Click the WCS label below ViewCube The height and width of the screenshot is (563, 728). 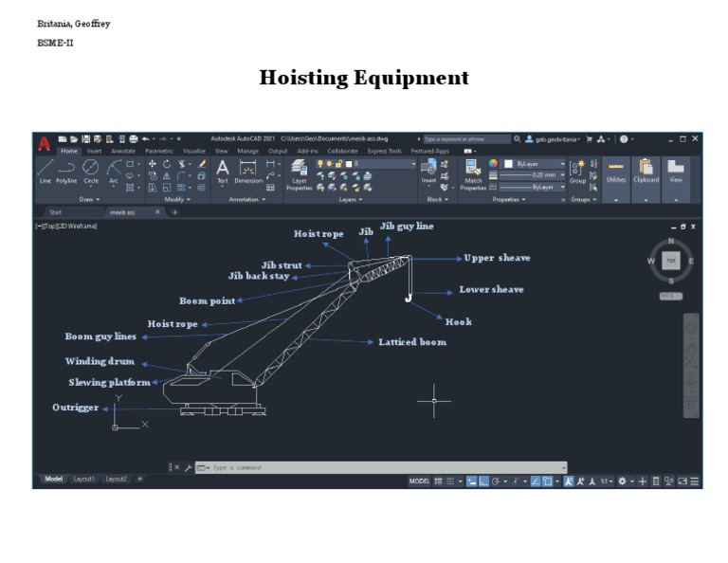pos(670,296)
